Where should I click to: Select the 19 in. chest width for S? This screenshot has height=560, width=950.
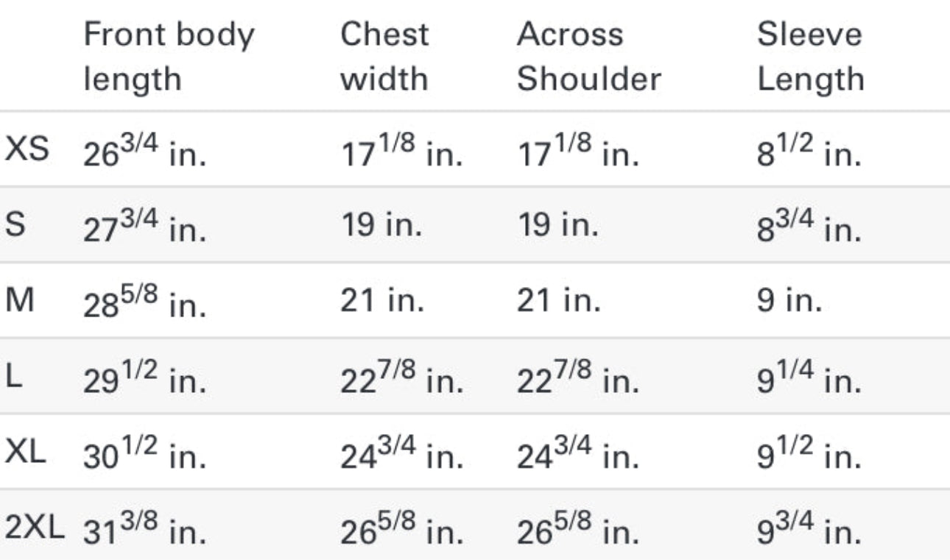pos(381,225)
